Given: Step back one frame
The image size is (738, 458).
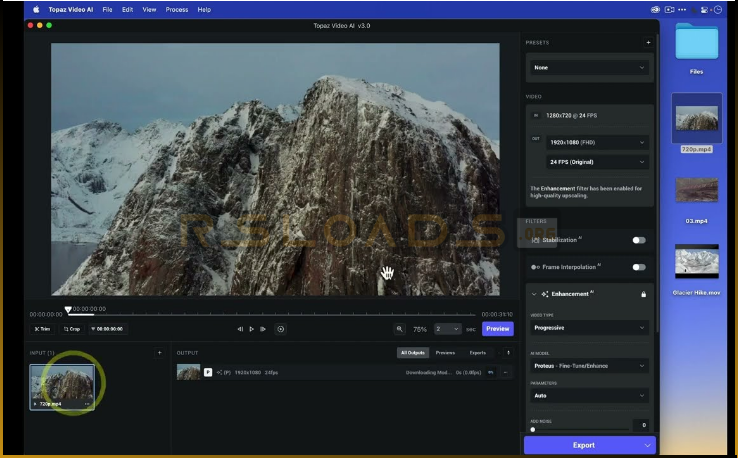Looking at the screenshot, I should (240, 328).
